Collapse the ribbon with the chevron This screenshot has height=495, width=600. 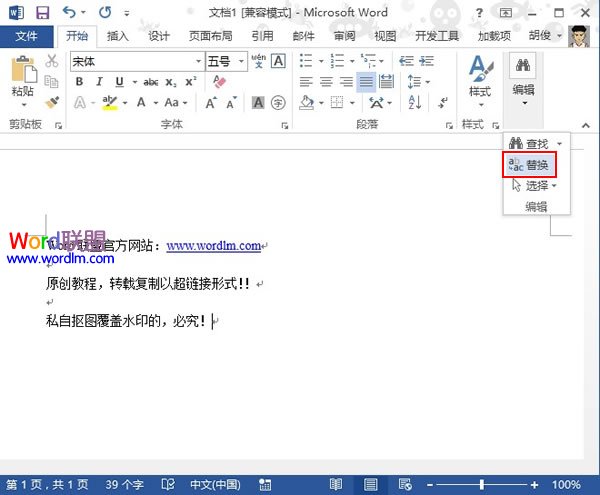[x=585, y=125]
